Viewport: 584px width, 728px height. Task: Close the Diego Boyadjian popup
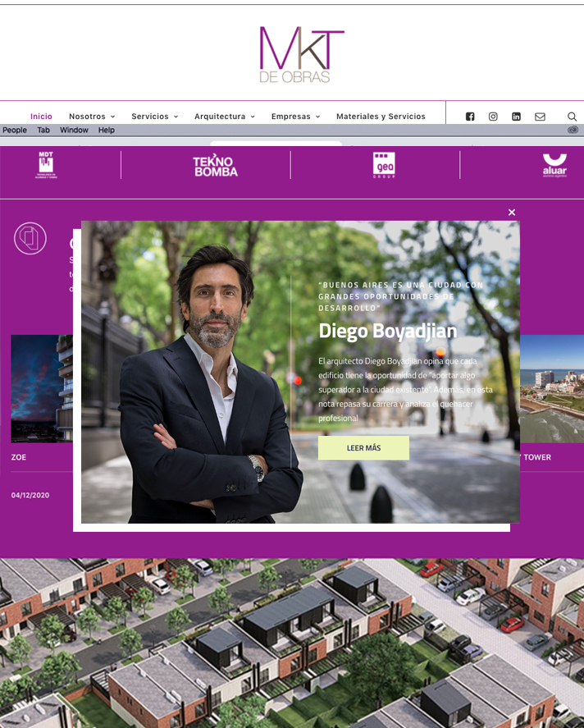tap(512, 213)
